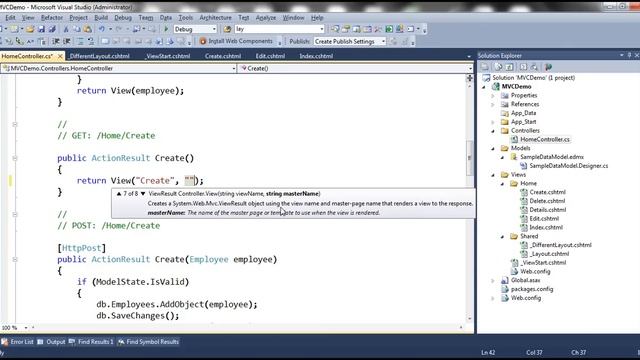
Task: Click the Open File toolbar icon
Action: pyautogui.click(x=30, y=29)
